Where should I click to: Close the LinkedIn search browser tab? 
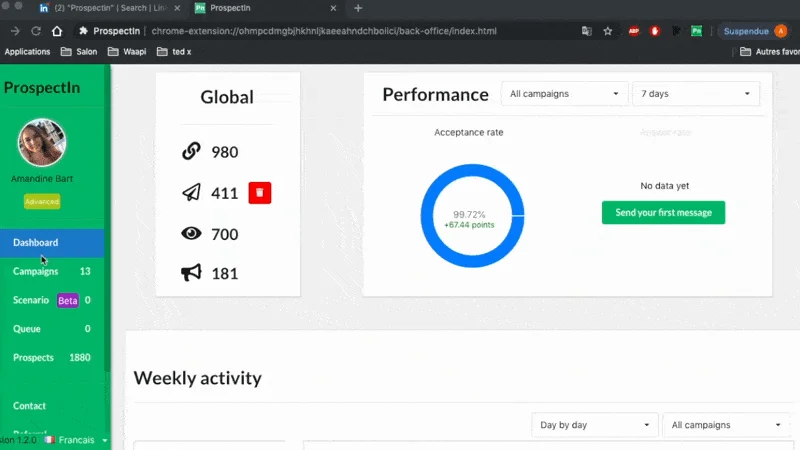click(177, 8)
